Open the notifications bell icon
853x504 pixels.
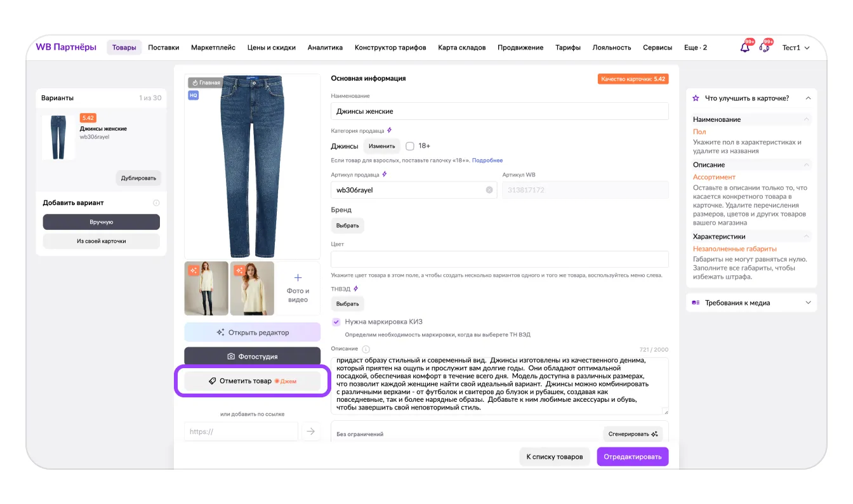pyautogui.click(x=745, y=48)
